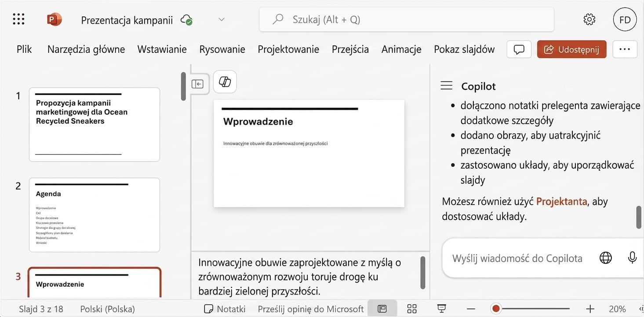Switch to slide sorter view icon
This screenshot has height=317, width=644.
[x=412, y=309]
